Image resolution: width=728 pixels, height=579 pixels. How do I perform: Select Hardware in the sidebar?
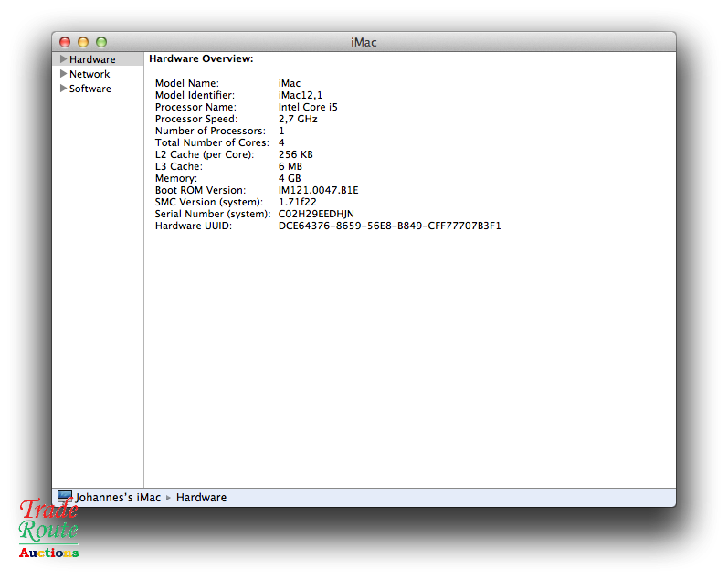click(x=92, y=59)
